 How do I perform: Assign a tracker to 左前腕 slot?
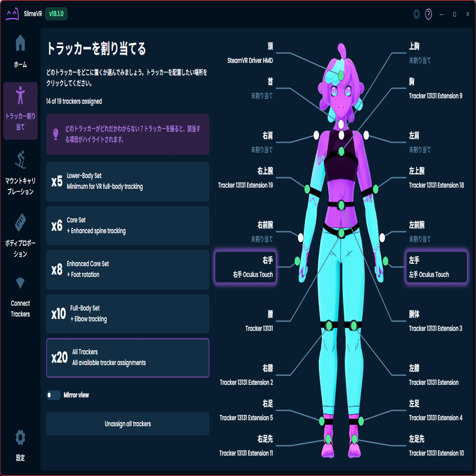436,231
